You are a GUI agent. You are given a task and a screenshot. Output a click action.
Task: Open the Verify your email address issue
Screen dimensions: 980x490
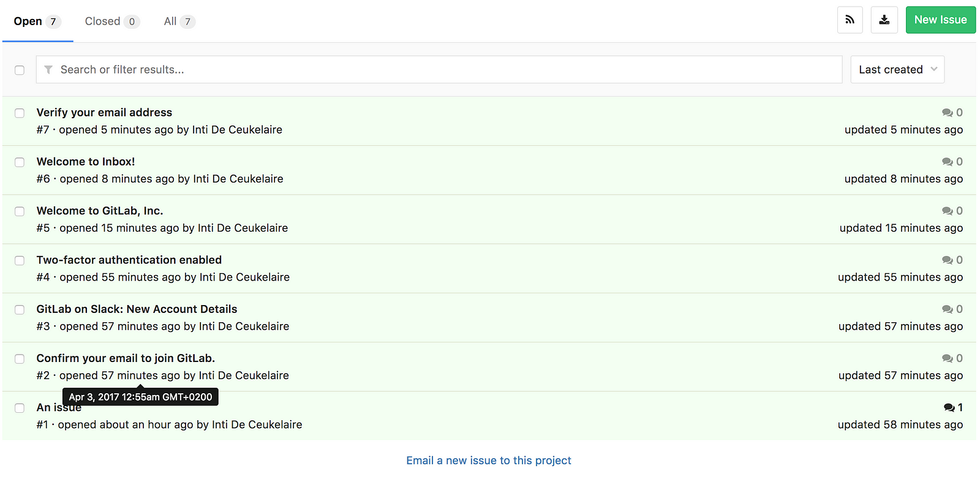pos(104,113)
